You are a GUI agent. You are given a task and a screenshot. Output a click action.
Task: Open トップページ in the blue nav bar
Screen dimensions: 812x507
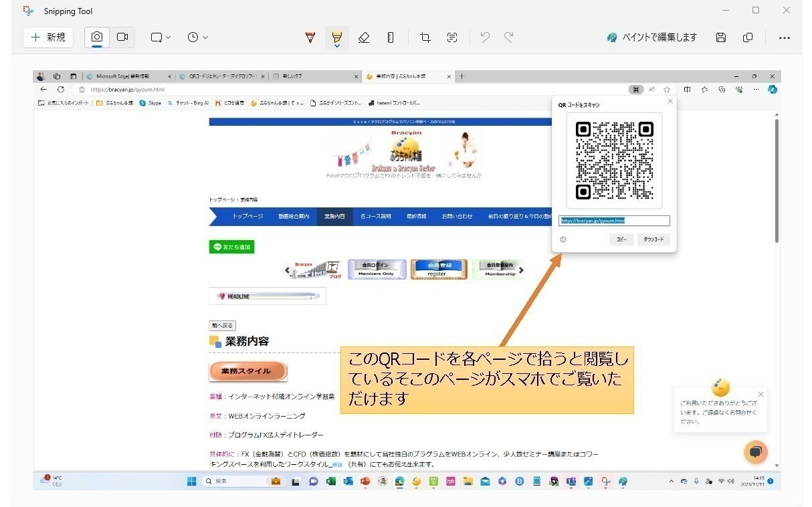(x=247, y=217)
